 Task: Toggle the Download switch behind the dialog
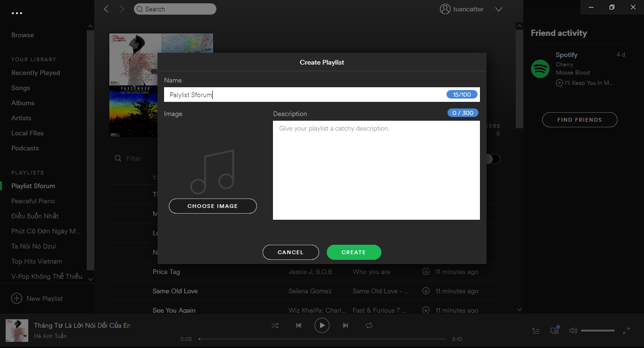tap(494, 159)
